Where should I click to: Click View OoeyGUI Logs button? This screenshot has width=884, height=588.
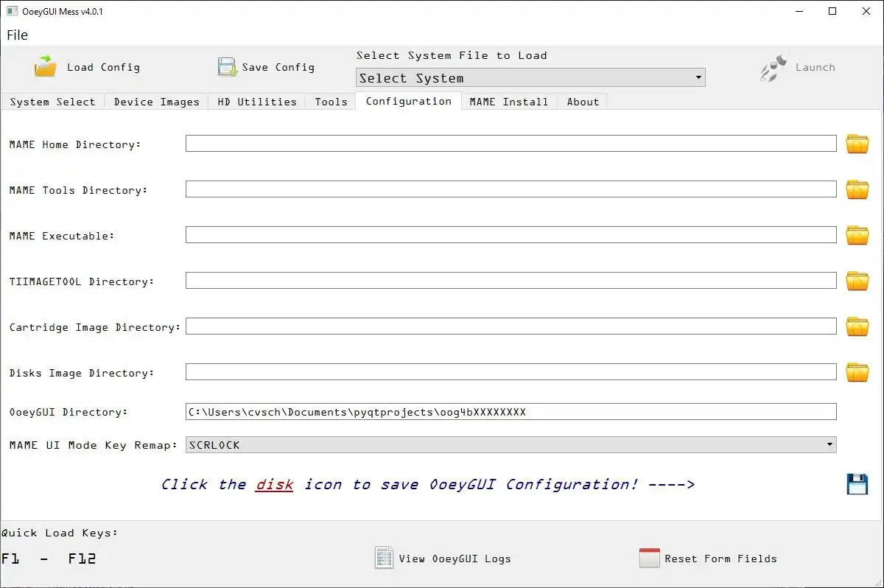[x=443, y=558]
